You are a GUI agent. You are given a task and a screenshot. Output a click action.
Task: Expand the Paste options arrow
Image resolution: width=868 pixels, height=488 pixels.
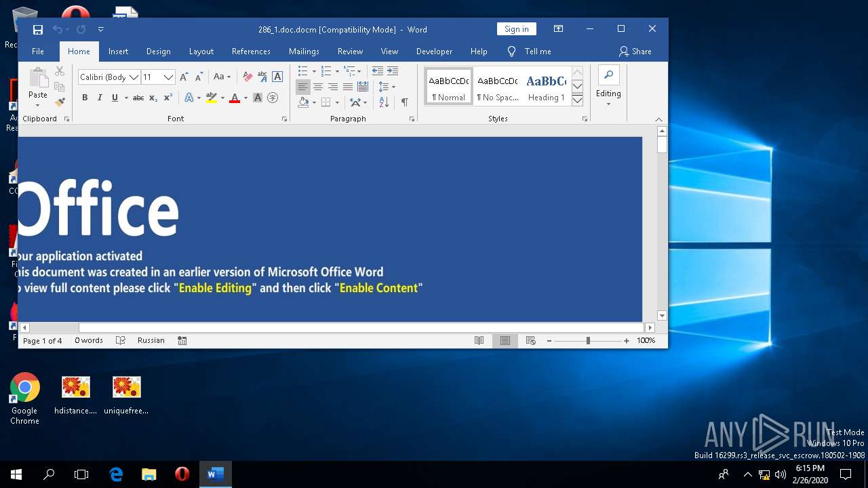[38, 104]
